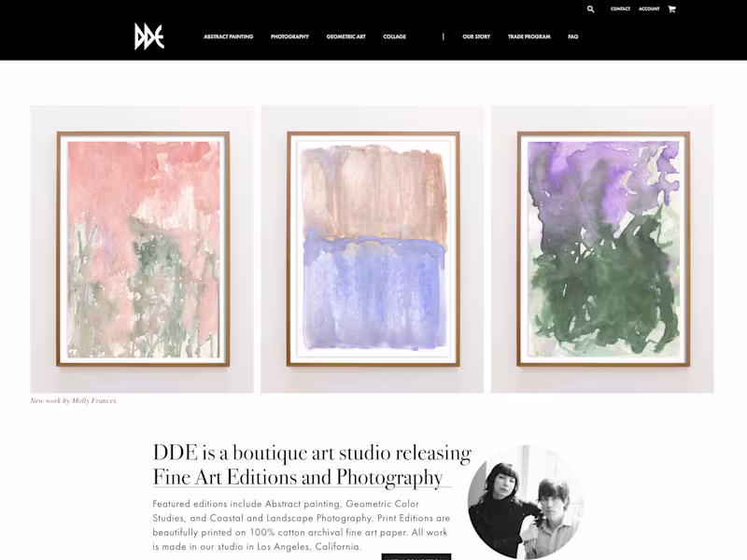Click the circular black-and-white founders photo

(x=526, y=502)
